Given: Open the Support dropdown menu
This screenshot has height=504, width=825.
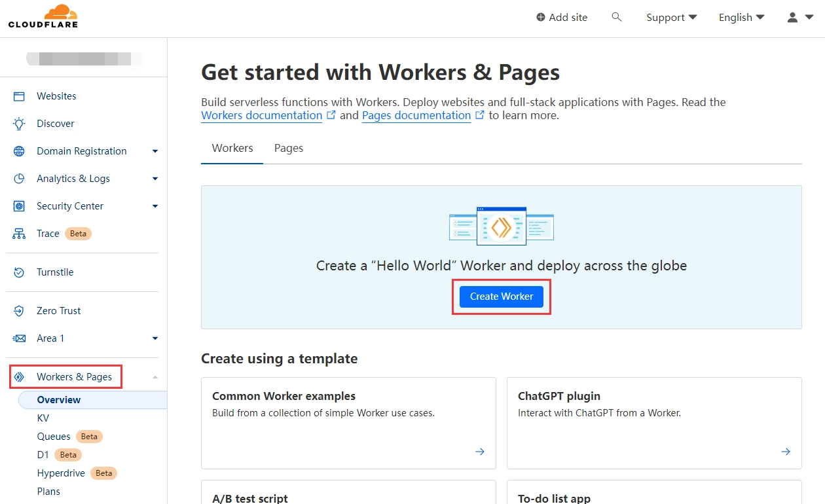Looking at the screenshot, I should click(671, 18).
